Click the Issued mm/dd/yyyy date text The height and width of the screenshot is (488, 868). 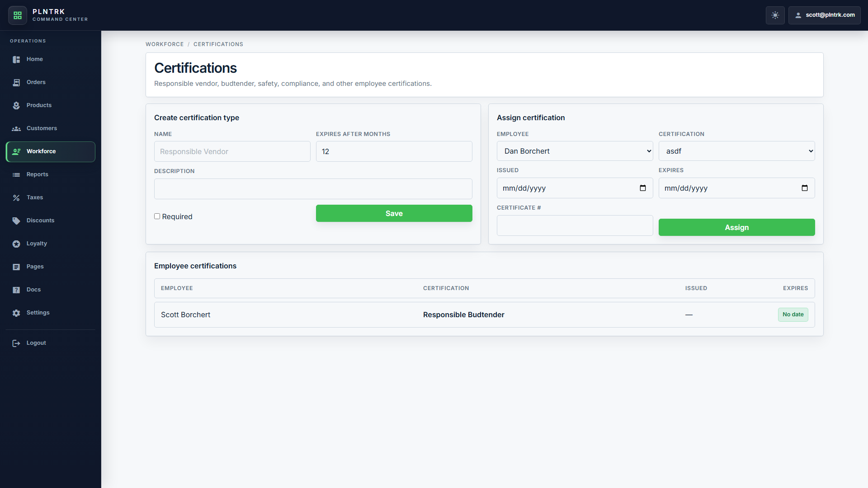[524, 188]
